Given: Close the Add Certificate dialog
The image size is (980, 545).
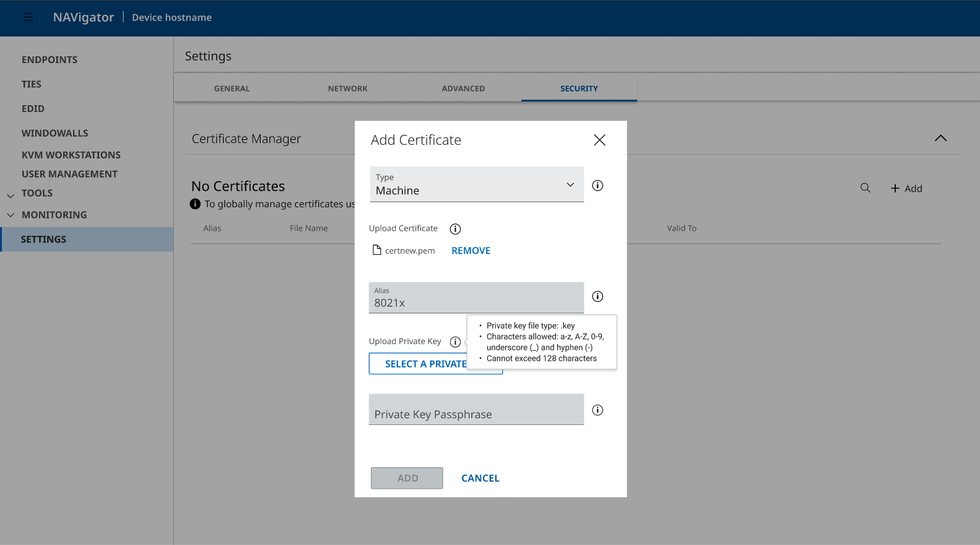Looking at the screenshot, I should (x=599, y=140).
